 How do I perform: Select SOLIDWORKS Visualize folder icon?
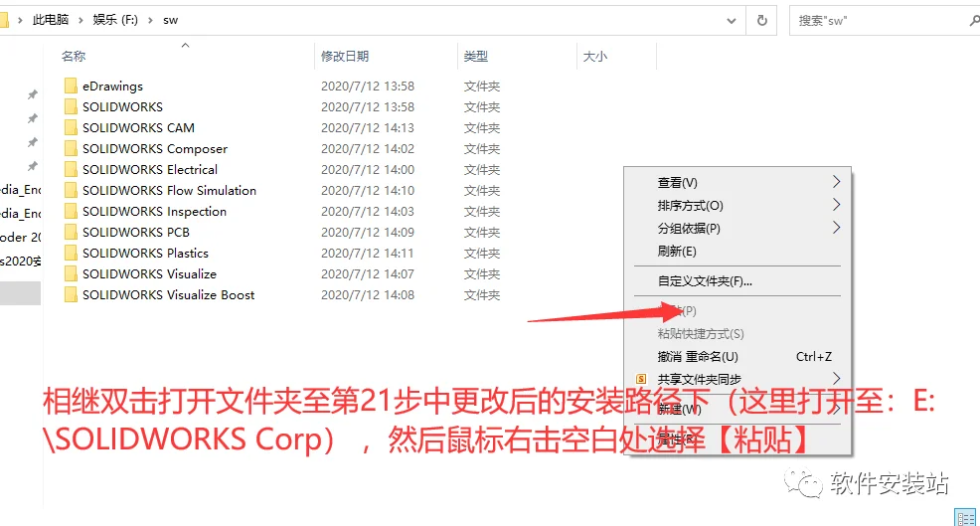[71, 273]
